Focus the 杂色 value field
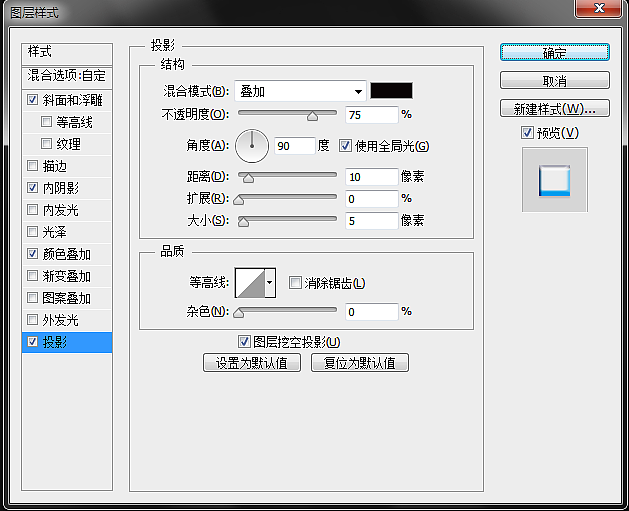The image size is (629, 511). 371,312
